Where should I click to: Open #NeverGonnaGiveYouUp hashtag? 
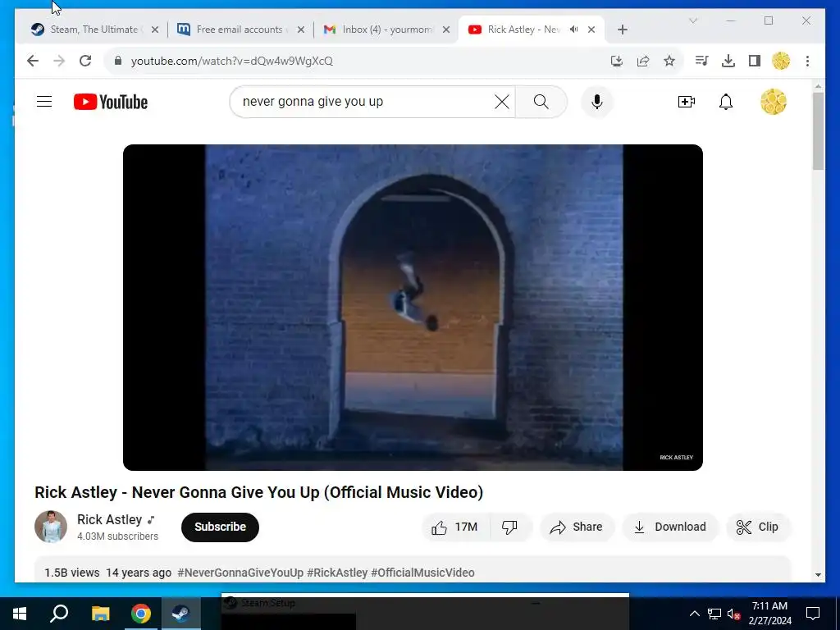point(240,573)
